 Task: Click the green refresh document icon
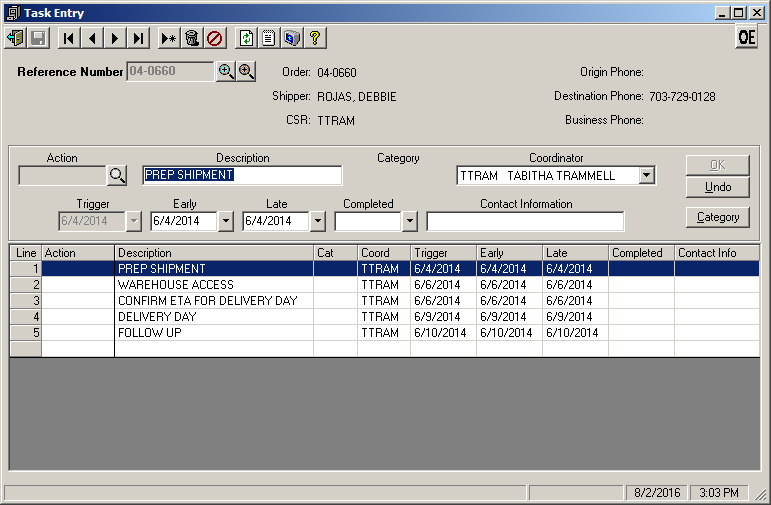click(x=246, y=38)
